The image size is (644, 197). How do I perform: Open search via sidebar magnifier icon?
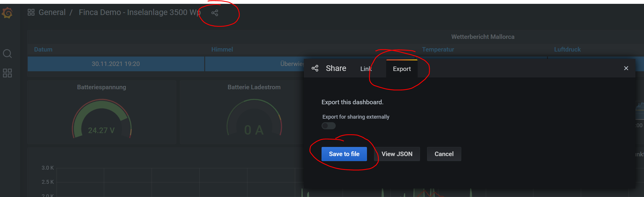[7, 54]
